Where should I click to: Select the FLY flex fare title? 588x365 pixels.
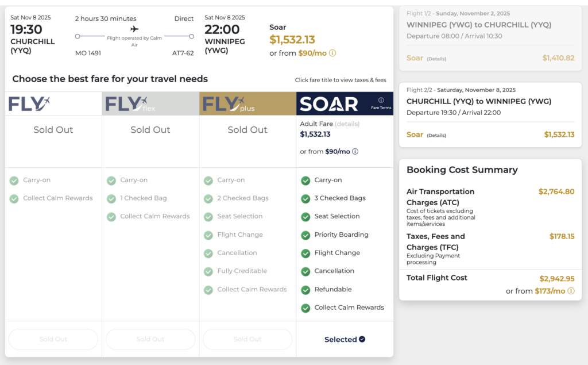tap(150, 103)
